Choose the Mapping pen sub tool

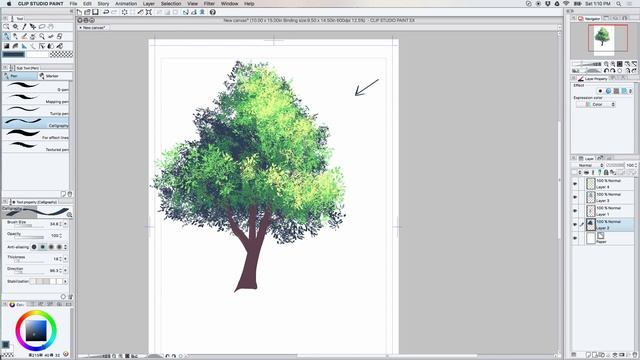(x=36, y=98)
